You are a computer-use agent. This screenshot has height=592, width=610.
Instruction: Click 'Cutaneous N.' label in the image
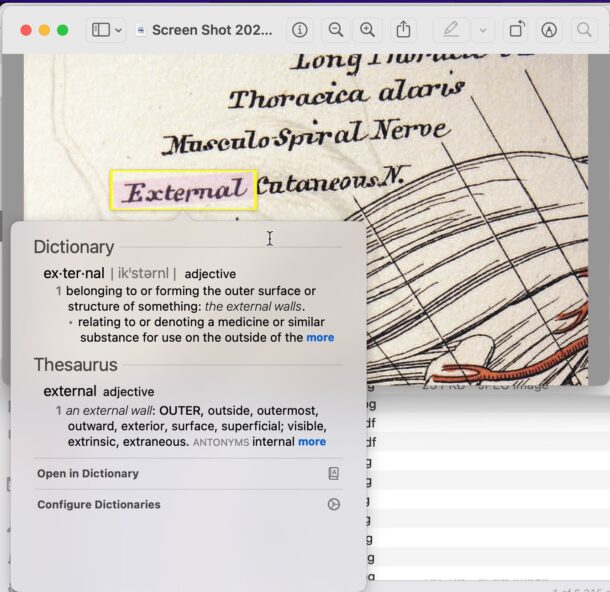click(x=333, y=182)
